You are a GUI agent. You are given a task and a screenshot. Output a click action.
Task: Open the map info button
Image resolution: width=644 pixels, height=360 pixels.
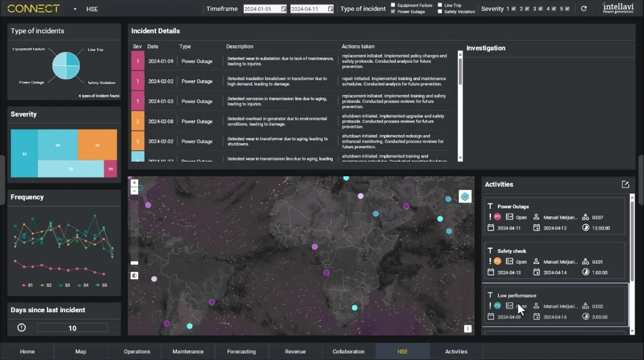point(468,328)
